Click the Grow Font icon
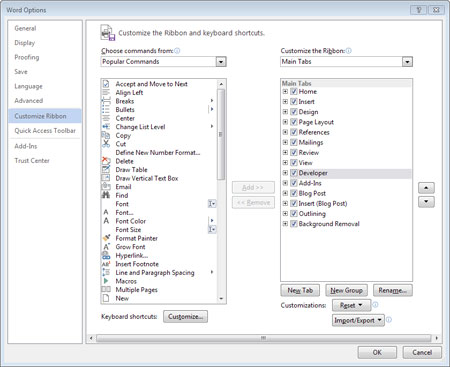The height and width of the screenshot is (367, 450). coord(106,247)
